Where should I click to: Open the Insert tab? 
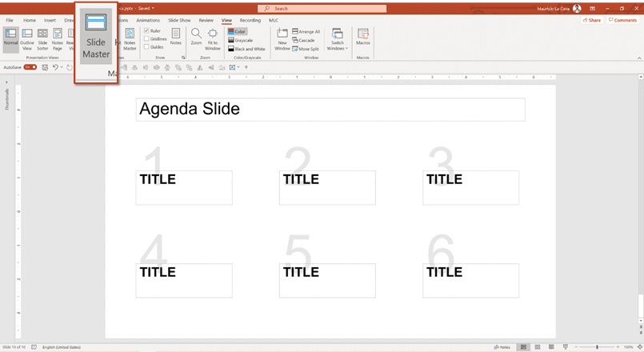tap(50, 20)
